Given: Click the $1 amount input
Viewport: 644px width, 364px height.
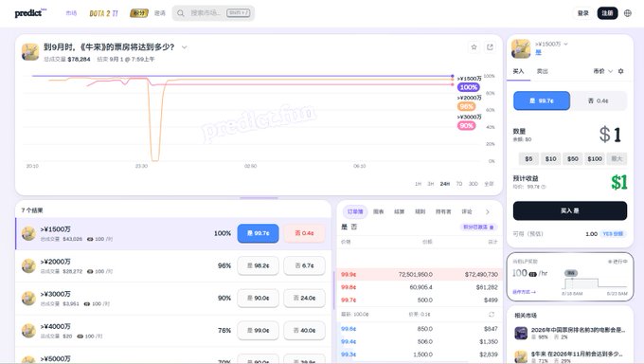Looking at the screenshot, I should click(610, 135).
